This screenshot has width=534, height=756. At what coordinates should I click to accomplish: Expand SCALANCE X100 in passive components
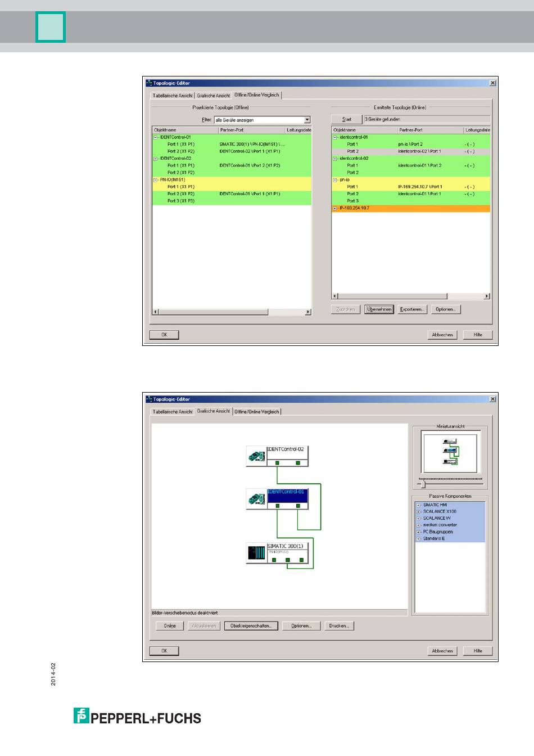[x=418, y=512]
